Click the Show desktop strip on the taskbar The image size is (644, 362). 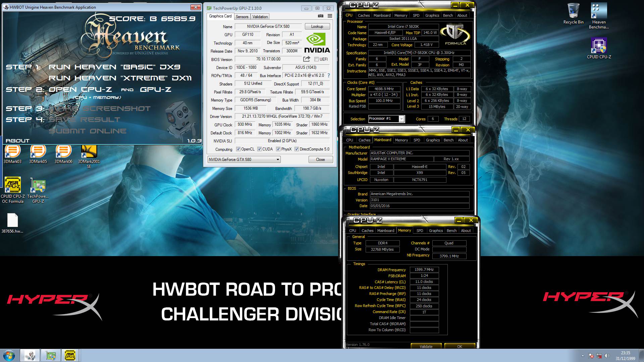point(641,356)
